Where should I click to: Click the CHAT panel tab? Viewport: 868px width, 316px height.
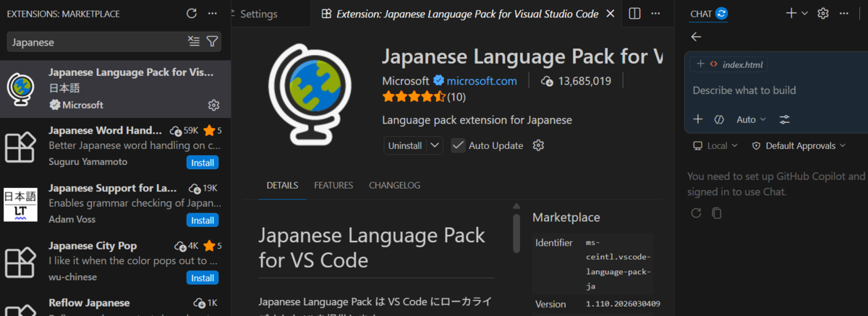pos(701,14)
